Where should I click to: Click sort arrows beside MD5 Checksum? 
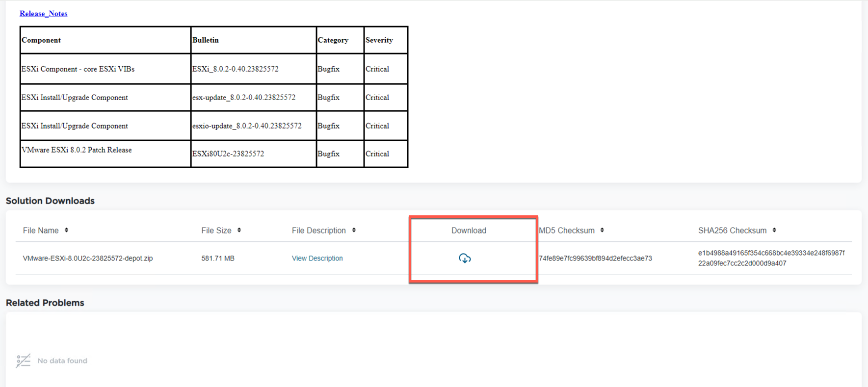pos(602,230)
